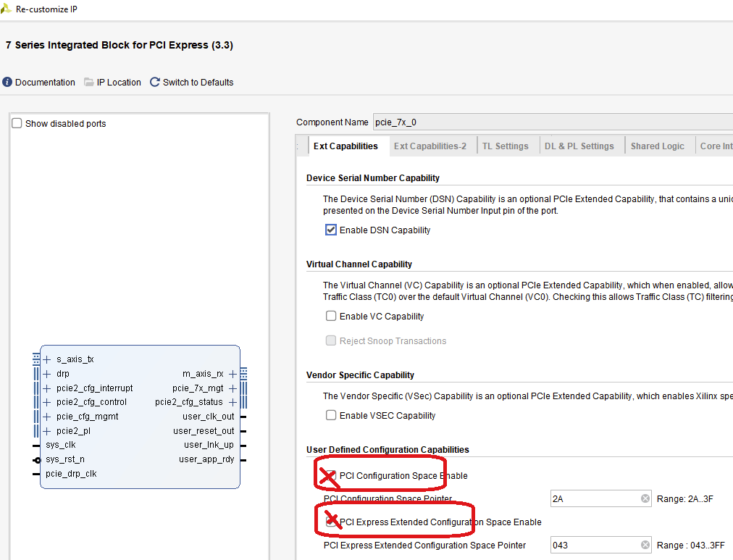Select the user_clk_out port label
733x560 pixels.
tap(209, 417)
